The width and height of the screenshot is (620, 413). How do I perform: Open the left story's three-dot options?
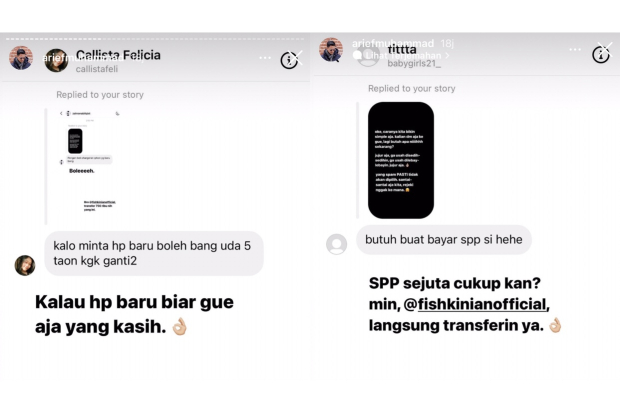[x=265, y=58]
